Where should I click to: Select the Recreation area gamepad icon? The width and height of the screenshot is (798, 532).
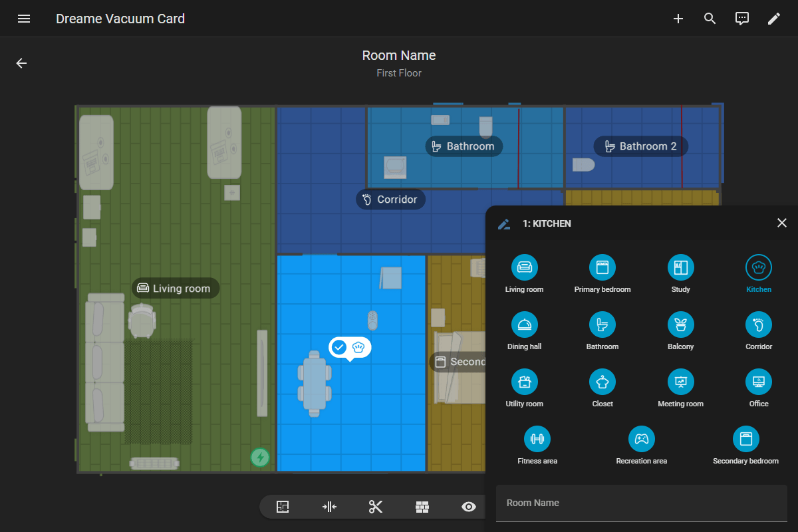[x=642, y=439]
